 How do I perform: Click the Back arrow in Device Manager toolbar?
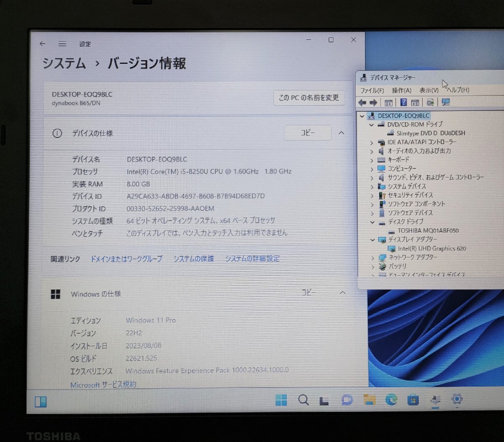pos(362,103)
